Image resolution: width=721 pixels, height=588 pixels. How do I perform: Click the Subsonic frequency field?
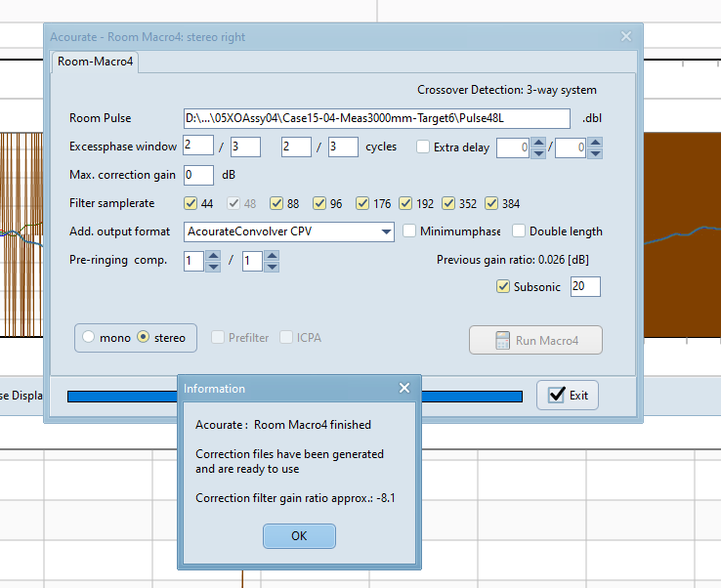(x=585, y=286)
